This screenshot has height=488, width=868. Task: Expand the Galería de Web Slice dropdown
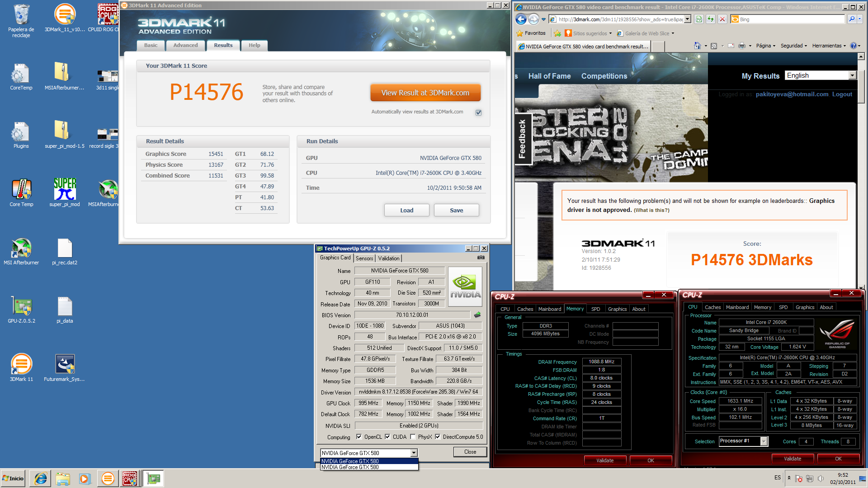673,33
